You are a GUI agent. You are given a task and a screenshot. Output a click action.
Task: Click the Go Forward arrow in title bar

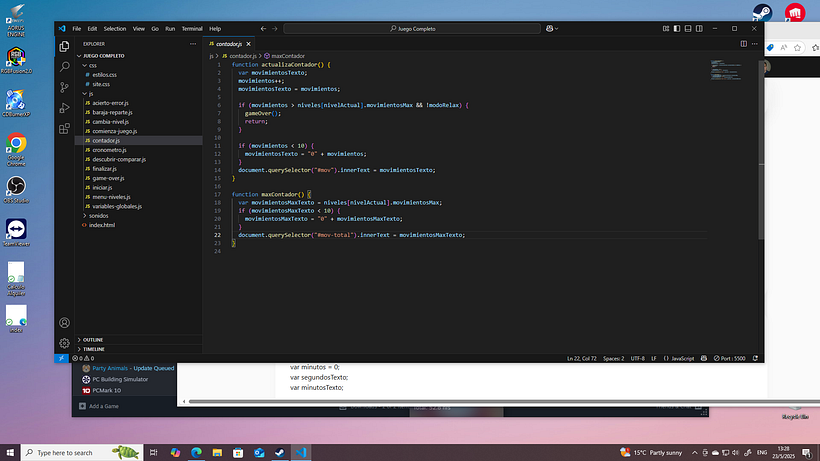(275, 29)
